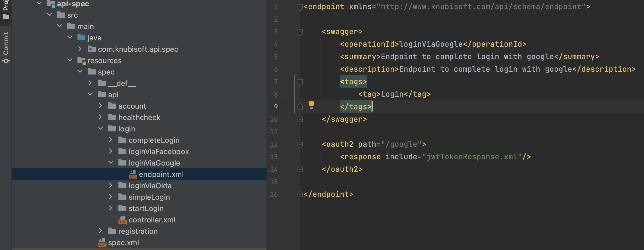644x250 pixels.
Task: Expand the account folder
Action: pos(100,106)
